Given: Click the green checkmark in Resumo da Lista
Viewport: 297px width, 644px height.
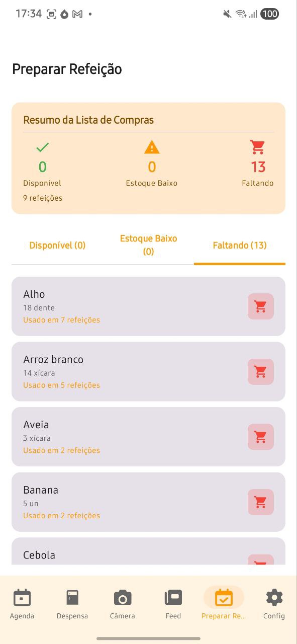Looking at the screenshot, I should (x=42, y=147).
